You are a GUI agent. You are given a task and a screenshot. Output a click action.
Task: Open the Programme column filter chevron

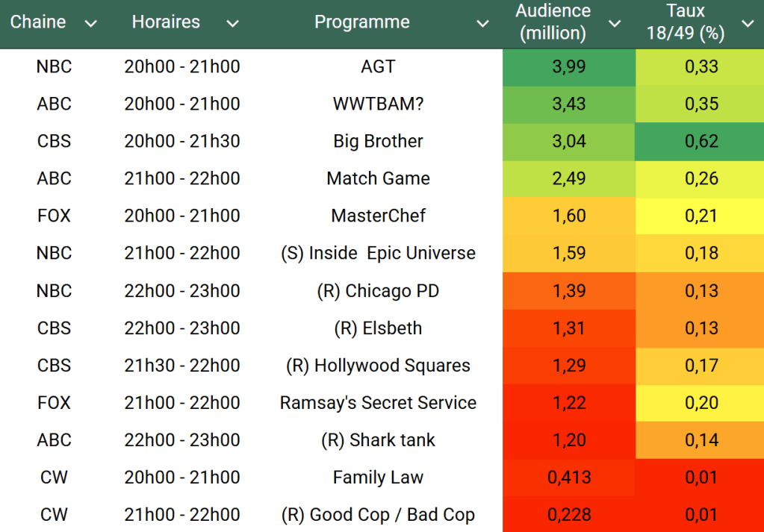(483, 24)
